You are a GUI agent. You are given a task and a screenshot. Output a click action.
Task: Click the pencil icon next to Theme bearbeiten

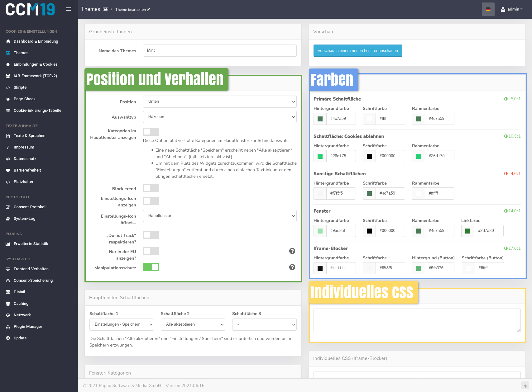[148, 10]
